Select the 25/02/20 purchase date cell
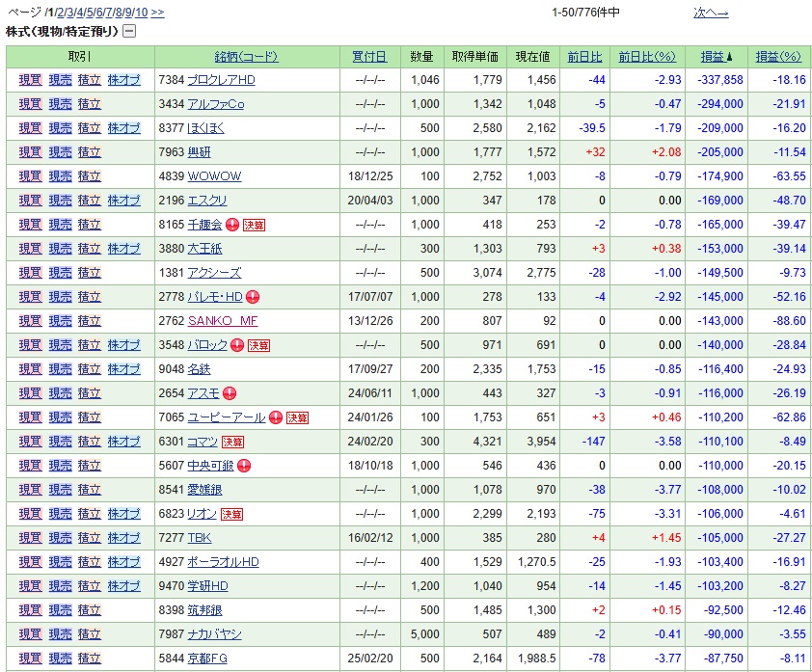812x672 pixels. [370, 659]
